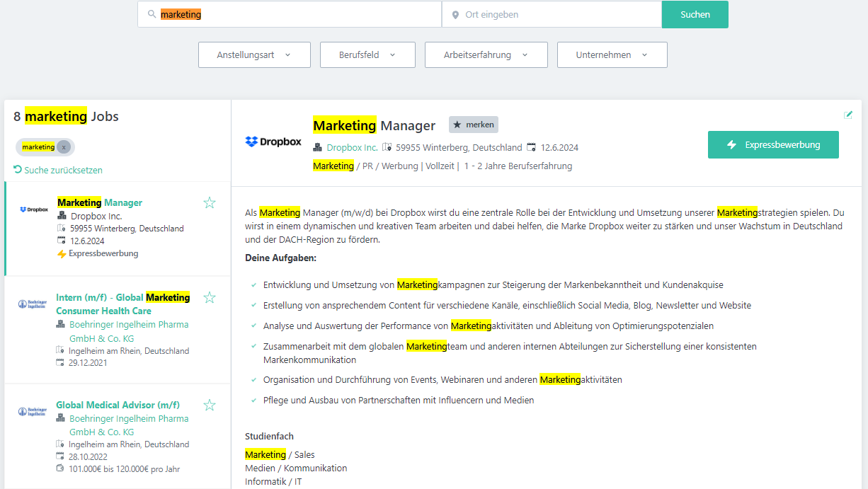Click 1 - 2 Jahre Berufserfahrung text
Image resolution: width=868 pixels, height=489 pixels.
[518, 166]
